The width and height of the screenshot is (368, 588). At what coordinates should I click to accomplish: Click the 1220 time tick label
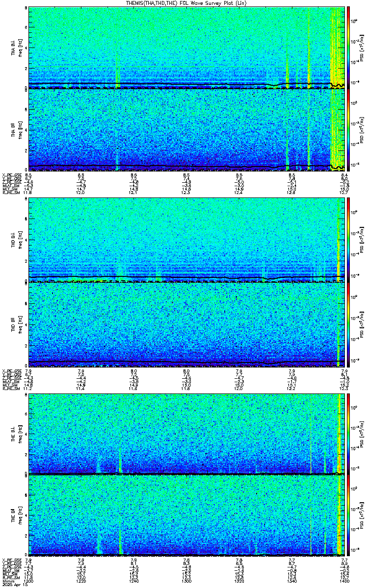point(81,582)
